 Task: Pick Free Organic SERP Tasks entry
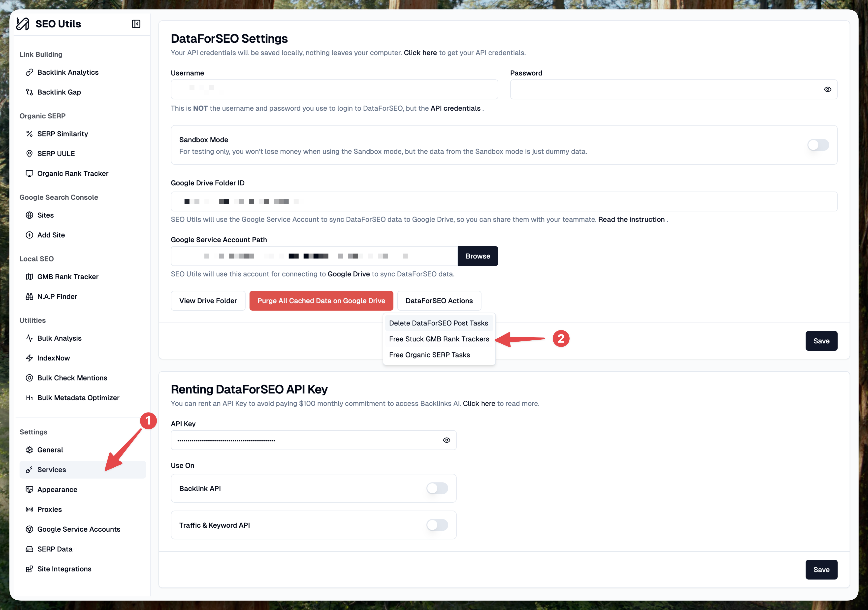(x=429, y=355)
